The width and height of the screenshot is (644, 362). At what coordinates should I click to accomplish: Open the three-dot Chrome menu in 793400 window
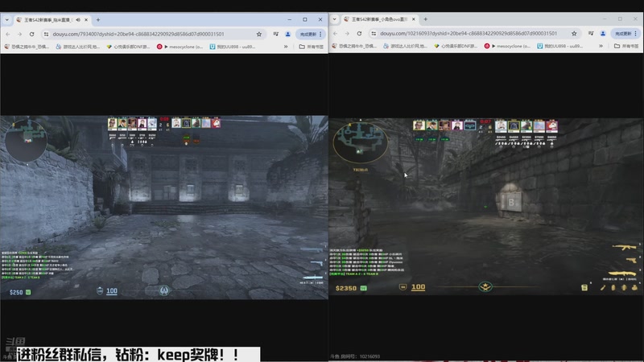click(320, 34)
